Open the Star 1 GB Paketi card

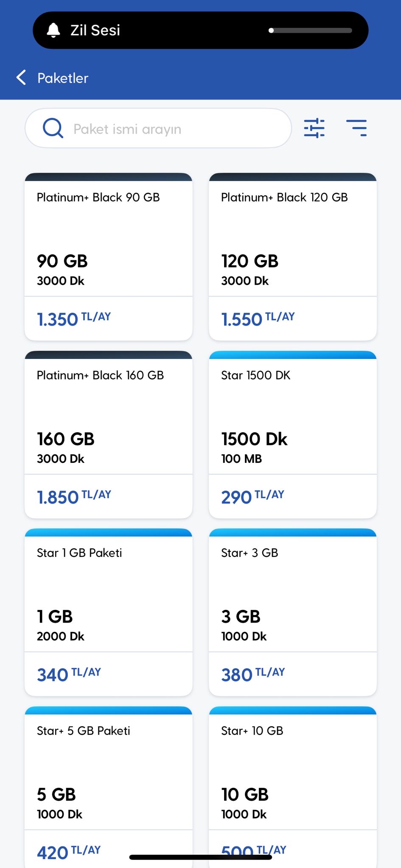(109, 612)
